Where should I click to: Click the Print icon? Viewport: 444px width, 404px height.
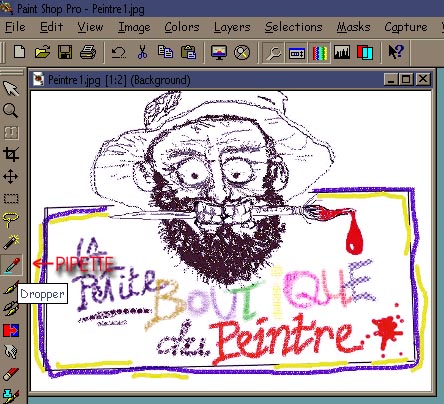click(x=88, y=52)
